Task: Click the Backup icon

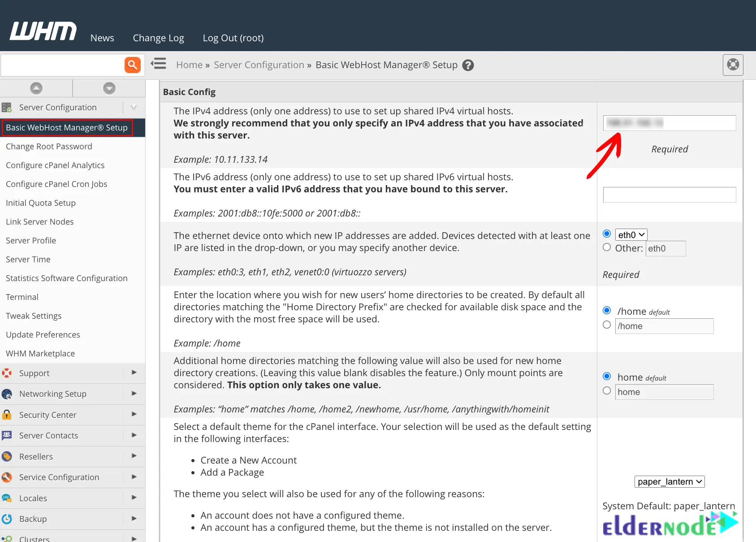Action: [7, 519]
